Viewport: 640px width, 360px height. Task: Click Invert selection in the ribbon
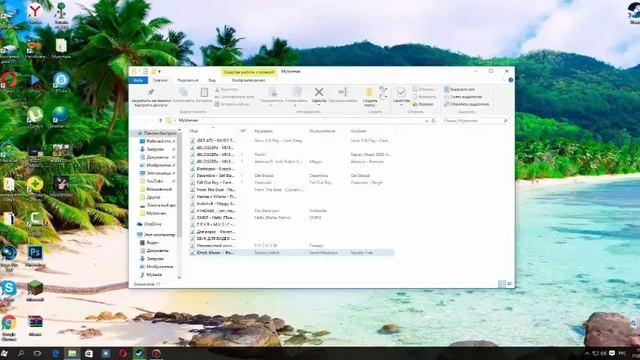coord(466,104)
